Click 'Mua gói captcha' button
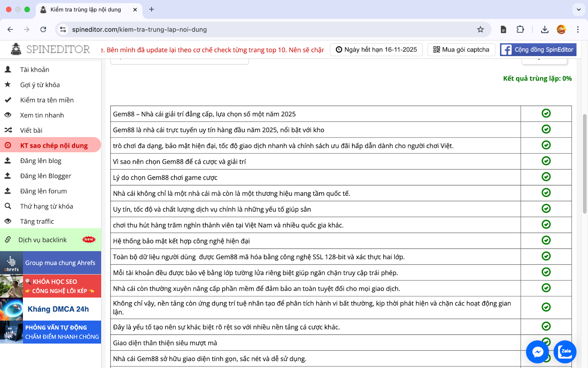Viewport: 588px width, 368px height. [461, 50]
